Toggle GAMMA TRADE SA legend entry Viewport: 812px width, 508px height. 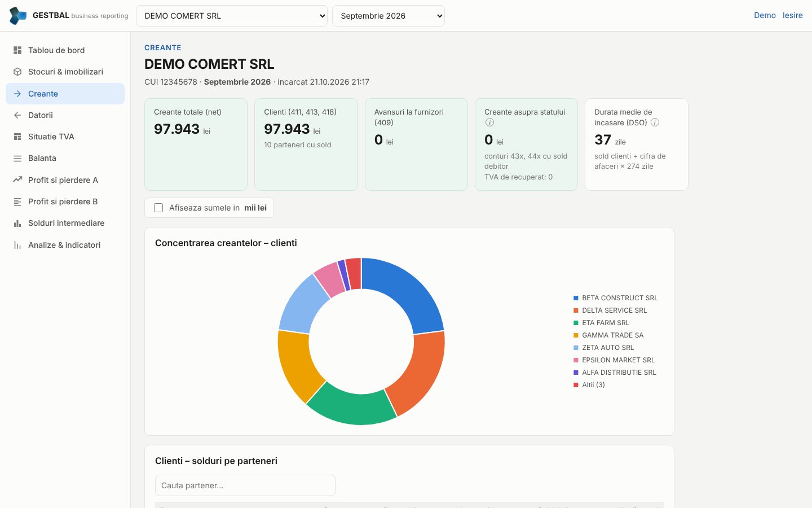click(x=608, y=335)
